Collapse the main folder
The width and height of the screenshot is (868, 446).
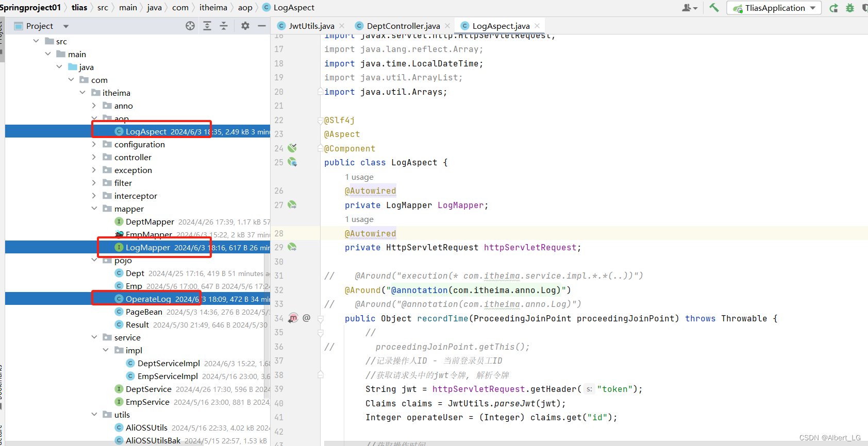click(48, 54)
